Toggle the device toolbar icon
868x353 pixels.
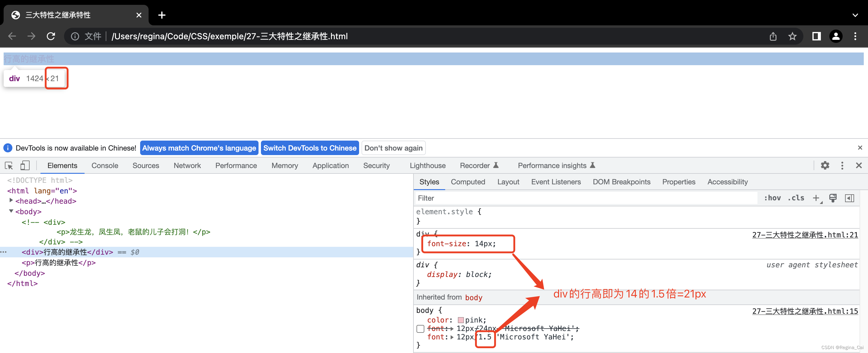click(x=25, y=166)
